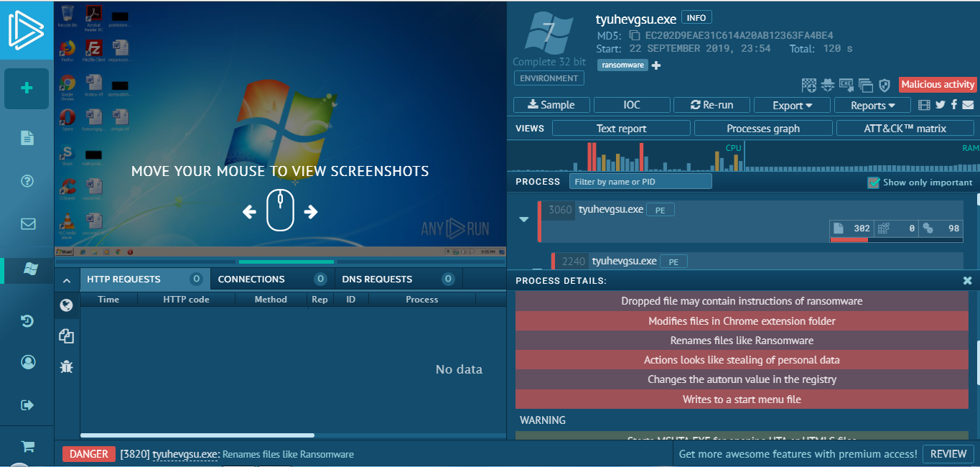Select the files icon below the globe
The height and width of the screenshot is (467, 980).
tap(67, 336)
